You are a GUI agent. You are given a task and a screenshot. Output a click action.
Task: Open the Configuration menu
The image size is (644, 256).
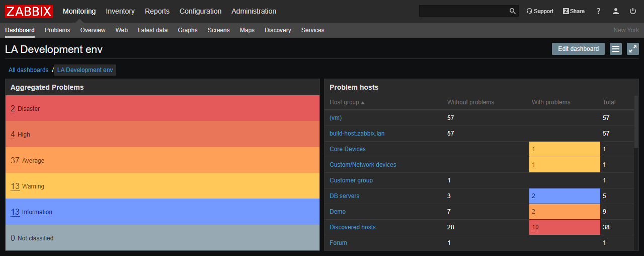pos(200,11)
